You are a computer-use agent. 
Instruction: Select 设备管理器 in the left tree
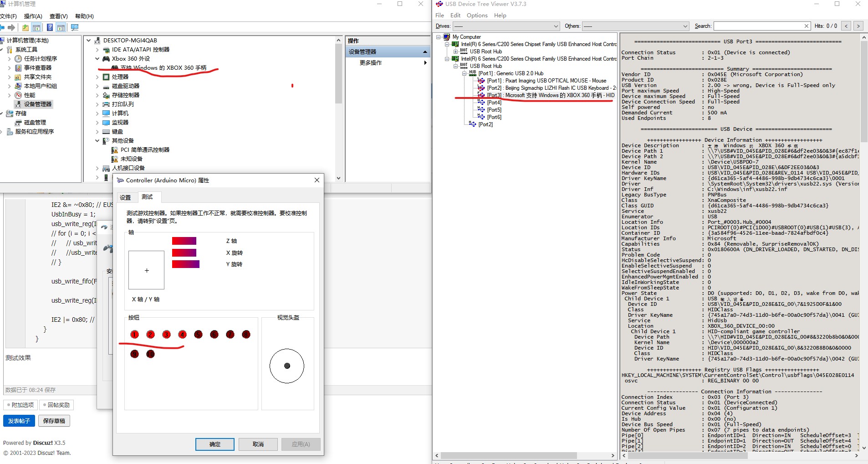38,104
